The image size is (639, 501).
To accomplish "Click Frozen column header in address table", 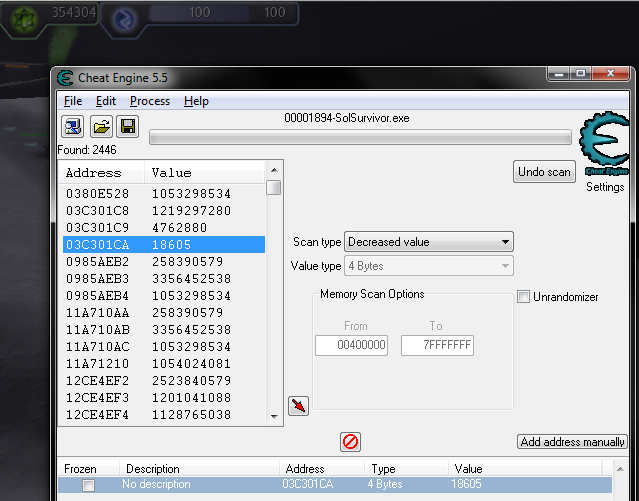I will (x=80, y=469).
